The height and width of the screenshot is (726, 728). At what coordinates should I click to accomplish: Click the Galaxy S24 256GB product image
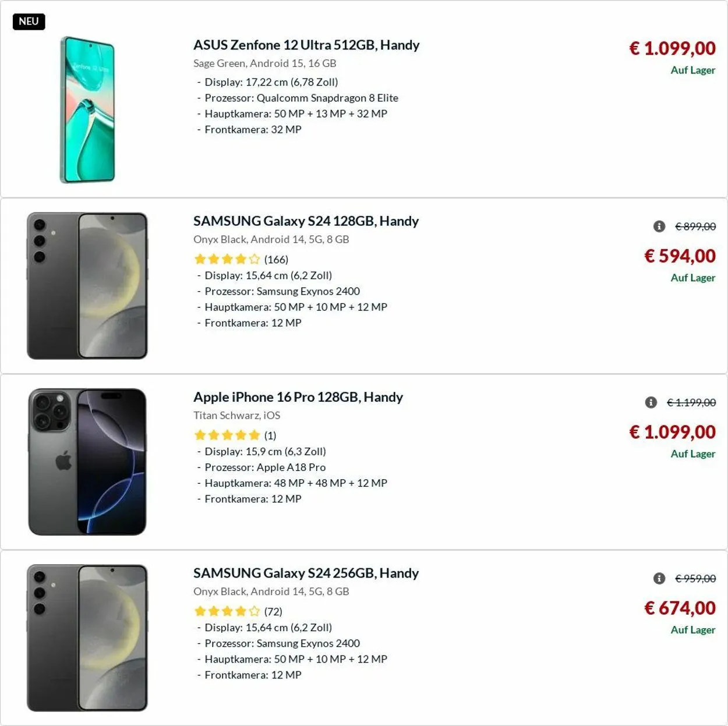[x=87, y=638]
